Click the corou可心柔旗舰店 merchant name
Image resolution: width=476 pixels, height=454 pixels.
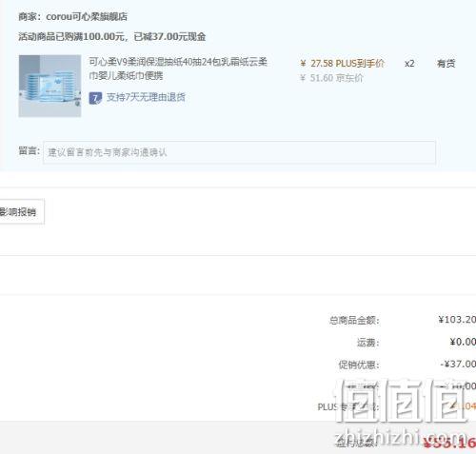pos(87,16)
